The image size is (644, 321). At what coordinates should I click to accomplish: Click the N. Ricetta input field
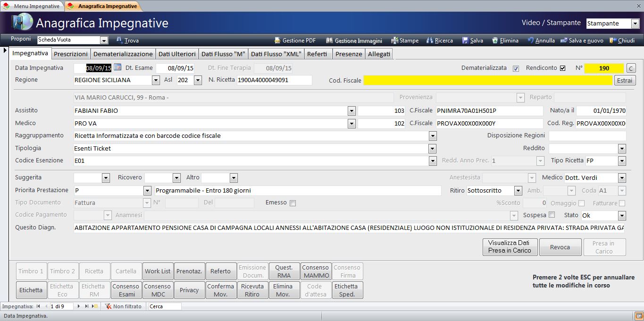pos(274,80)
